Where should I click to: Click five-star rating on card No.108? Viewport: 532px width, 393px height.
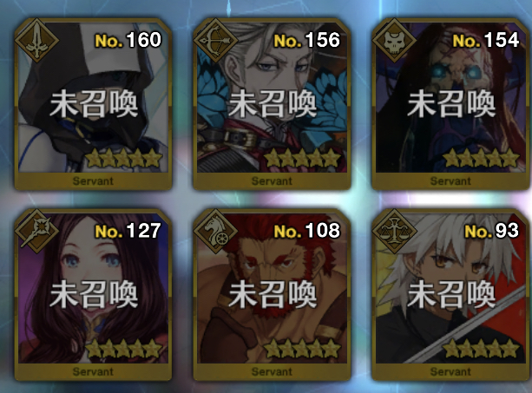302,349
